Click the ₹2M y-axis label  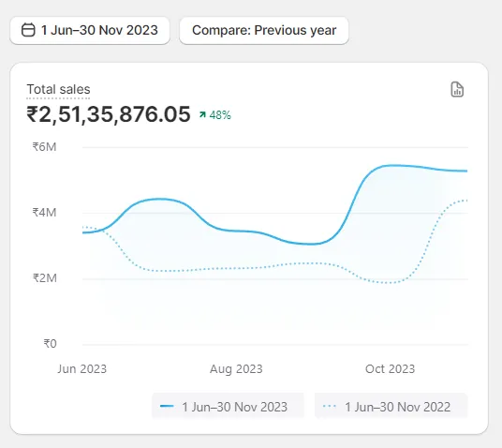pos(45,278)
